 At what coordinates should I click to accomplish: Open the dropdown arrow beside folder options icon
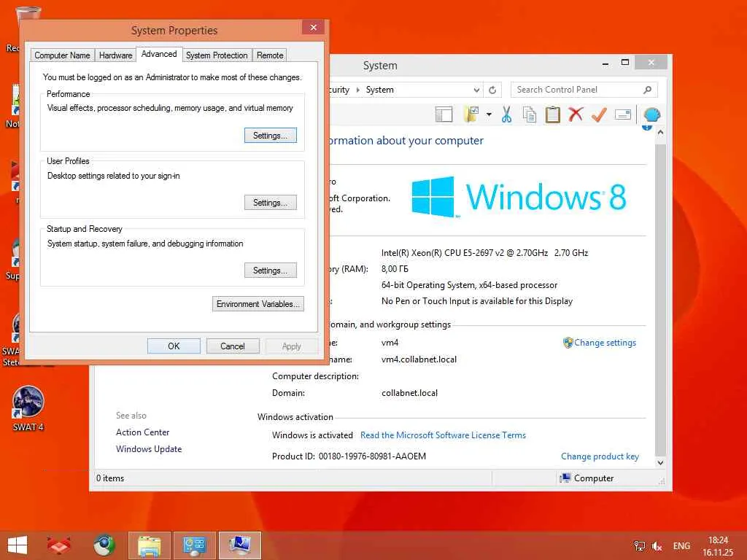click(489, 114)
